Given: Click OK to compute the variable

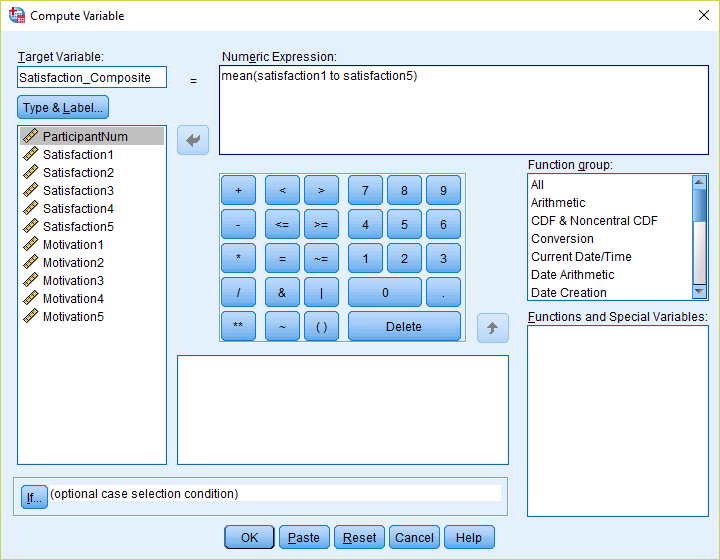Looking at the screenshot, I should pyautogui.click(x=249, y=537).
